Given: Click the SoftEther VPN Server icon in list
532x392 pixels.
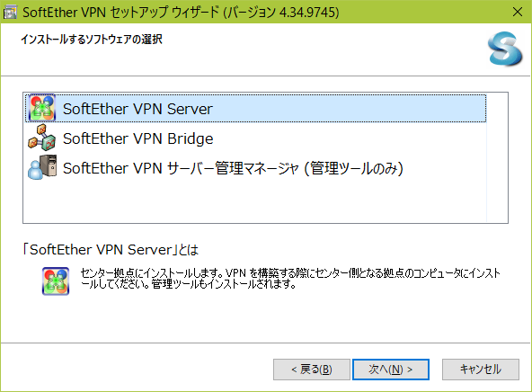Looking at the screenshot, I should point(42,108).
